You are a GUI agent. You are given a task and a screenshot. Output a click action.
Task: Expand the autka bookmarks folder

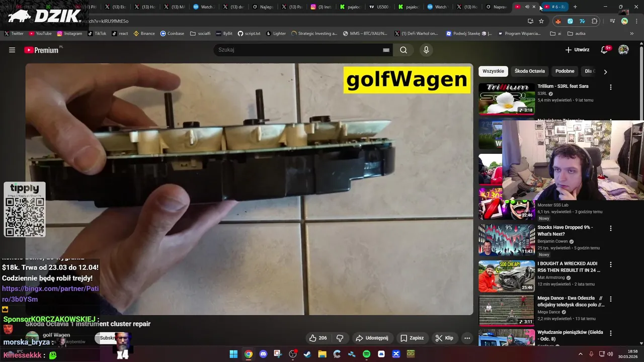pyautogui.click(x=577, y=34)
